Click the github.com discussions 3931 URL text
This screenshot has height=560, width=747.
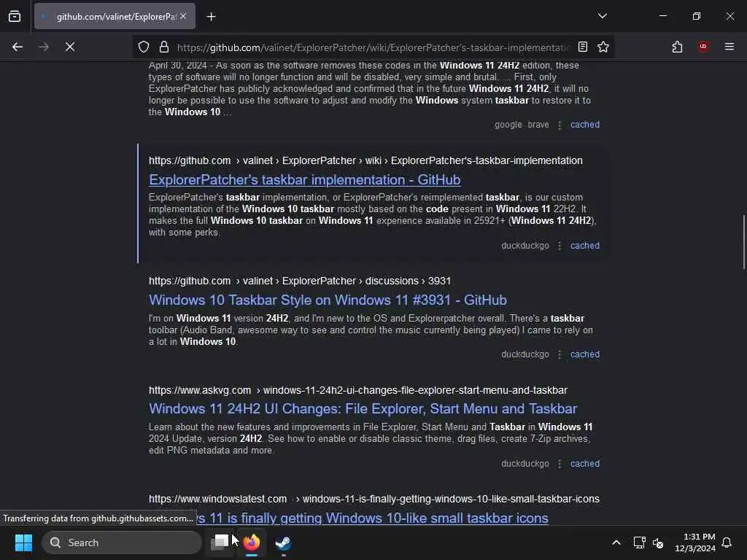(300, 281)
